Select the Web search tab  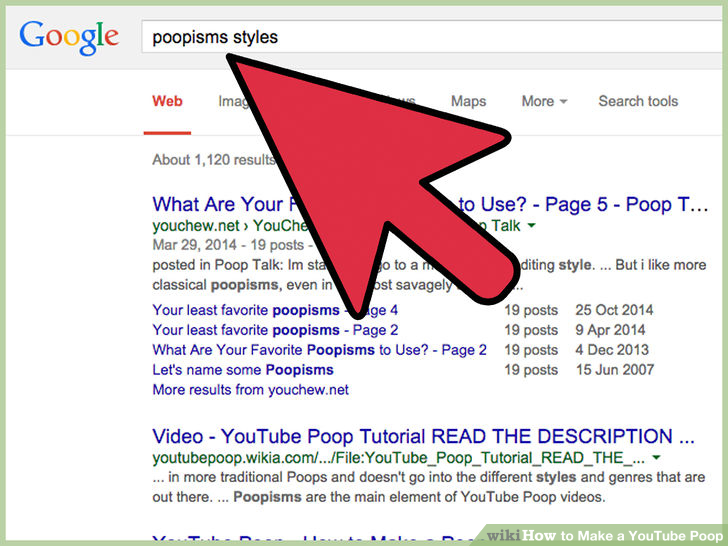pyautogui.click(x=167, y=101)
